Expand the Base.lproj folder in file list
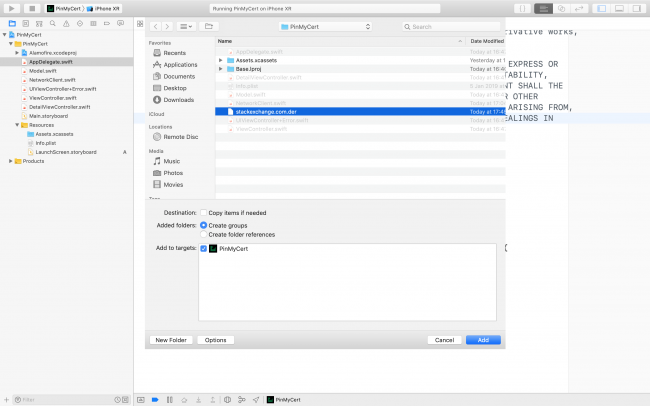 [221, 69]
